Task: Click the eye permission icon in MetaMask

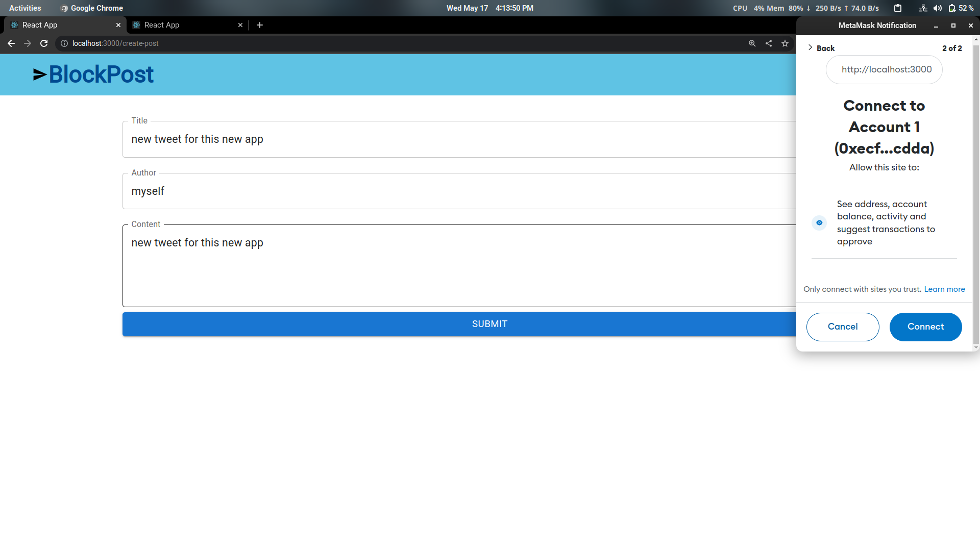Action: (819, 223)
